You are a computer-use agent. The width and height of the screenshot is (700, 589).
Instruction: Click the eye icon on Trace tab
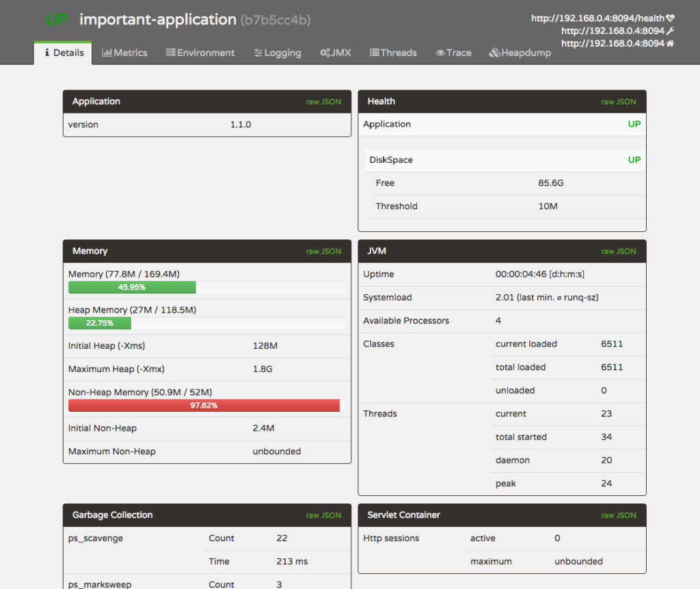pos(440,53)
